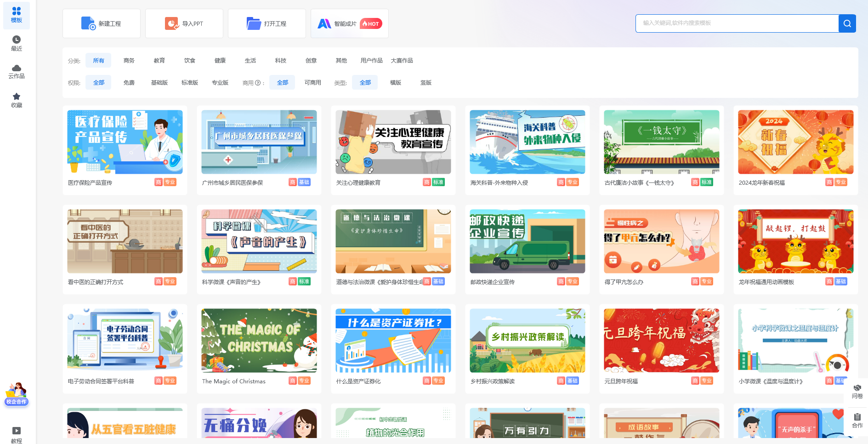Select the 可商用 commercial filter
Image resolution: width=868 pixels, height=444 pixels.
312,83
